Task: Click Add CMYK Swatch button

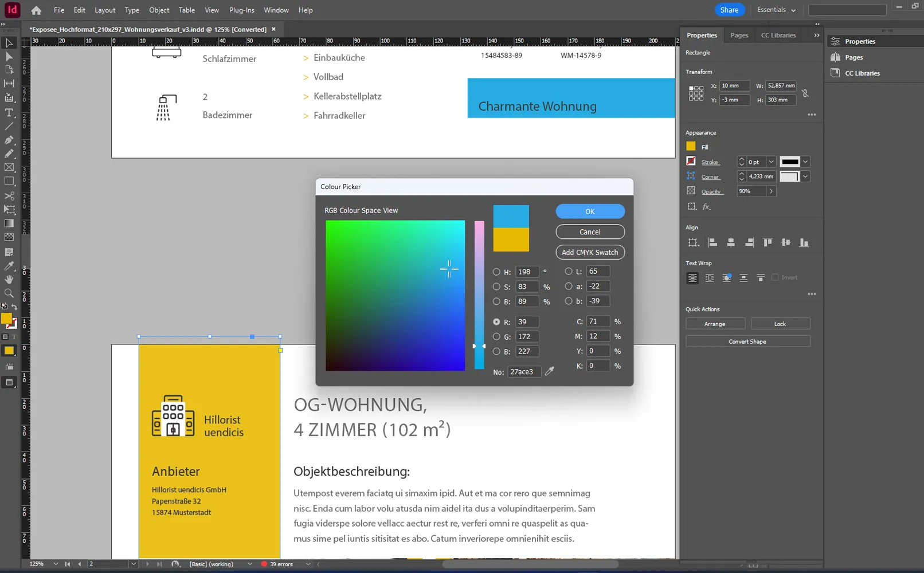Action: [590, 252]
